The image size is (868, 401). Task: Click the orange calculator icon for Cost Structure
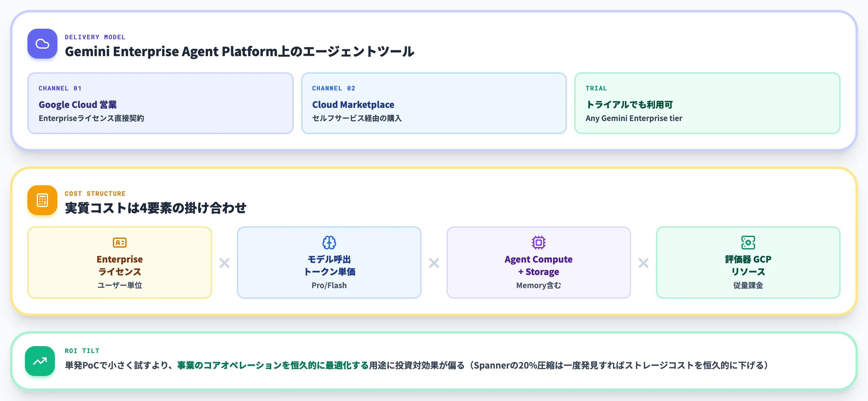tap(42, 200)
